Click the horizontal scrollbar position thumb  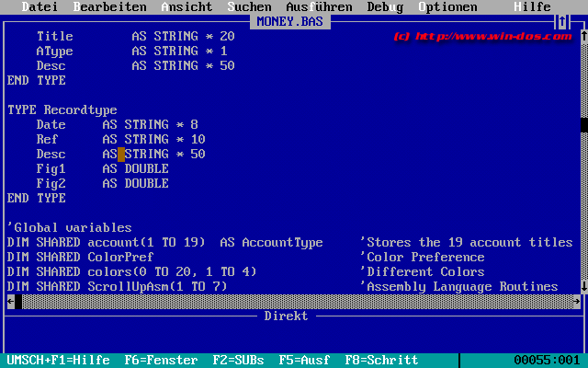pyautogui.click(x=17, y=301)
